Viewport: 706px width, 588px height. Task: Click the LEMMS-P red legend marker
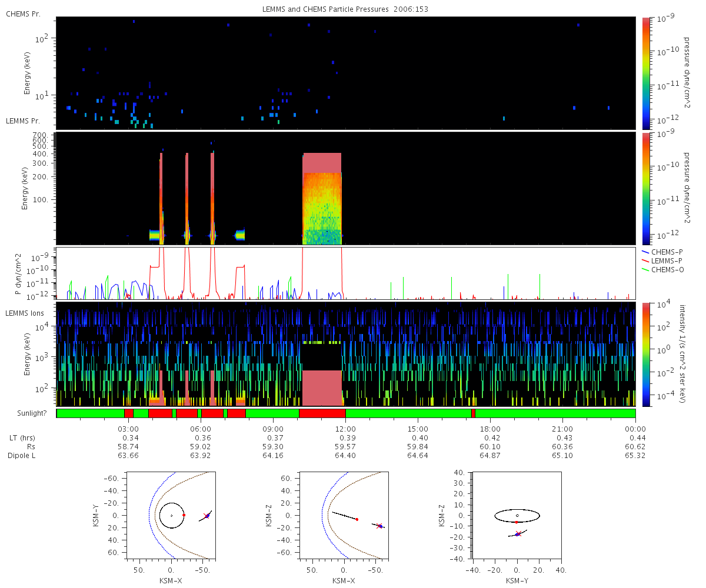tap(645, 260)
